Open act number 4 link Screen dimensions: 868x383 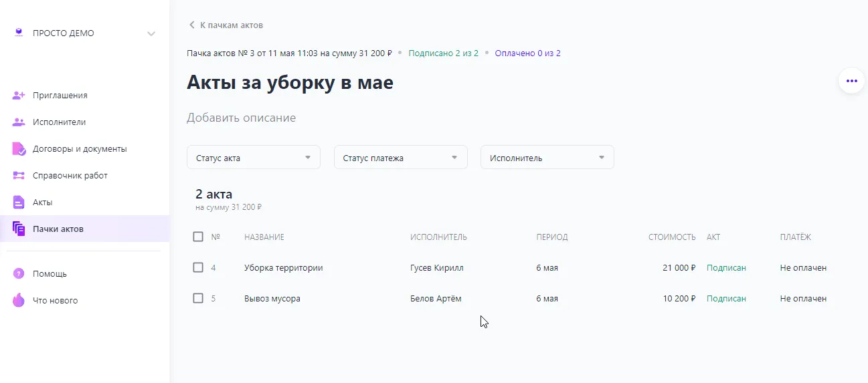[x=213, y=268]
